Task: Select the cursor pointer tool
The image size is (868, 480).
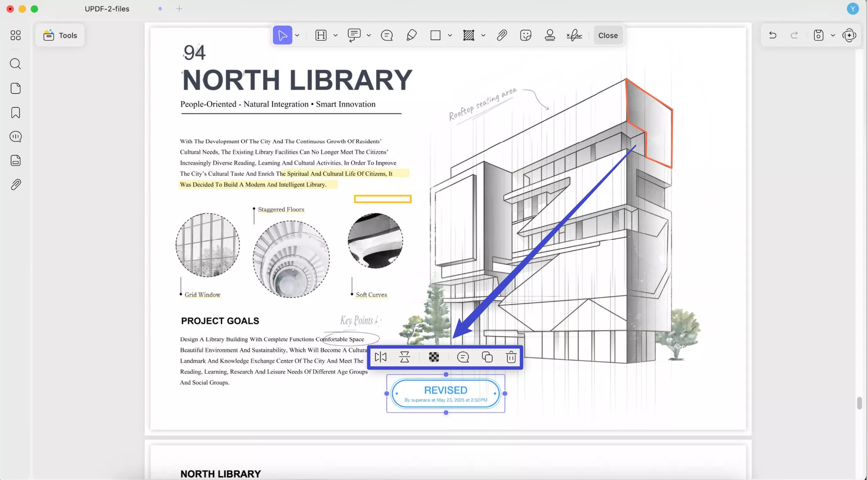Action: tap(282, 35)
